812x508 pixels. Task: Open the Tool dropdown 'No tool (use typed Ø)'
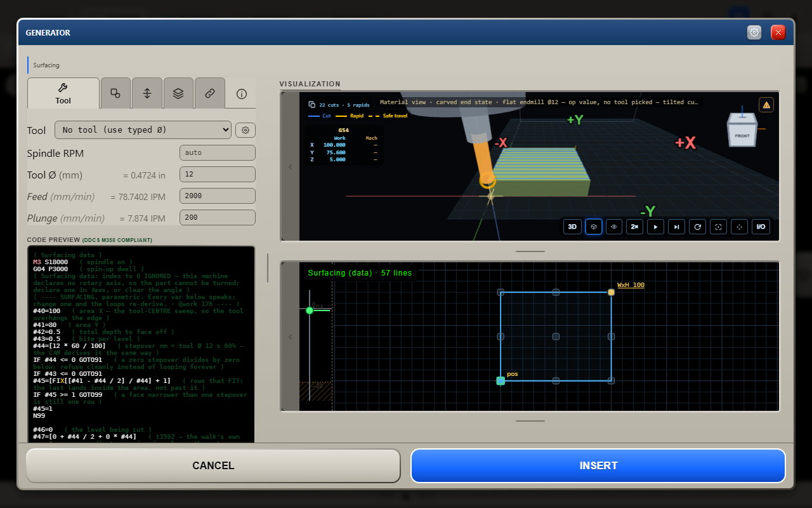point(143,130)
